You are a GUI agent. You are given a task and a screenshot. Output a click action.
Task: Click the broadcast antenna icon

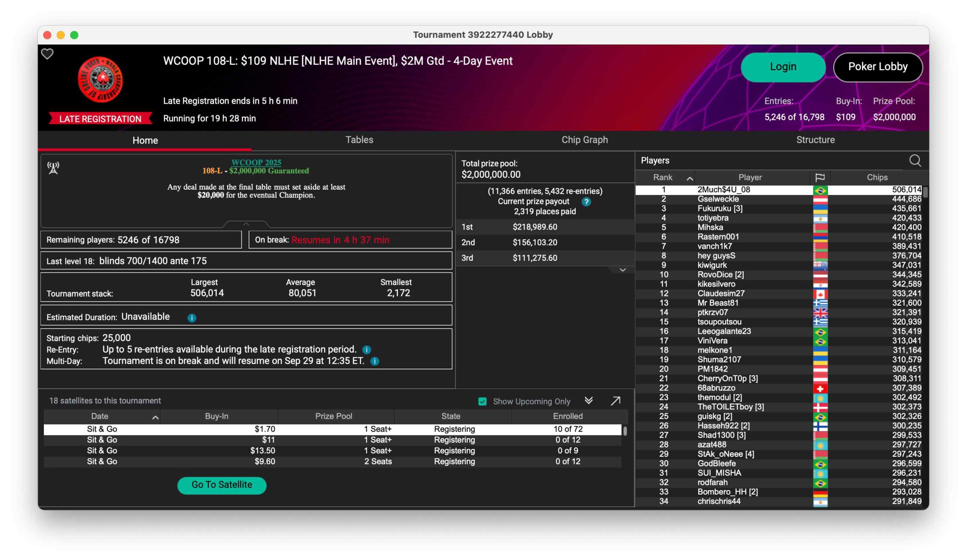tap(53, 168)
